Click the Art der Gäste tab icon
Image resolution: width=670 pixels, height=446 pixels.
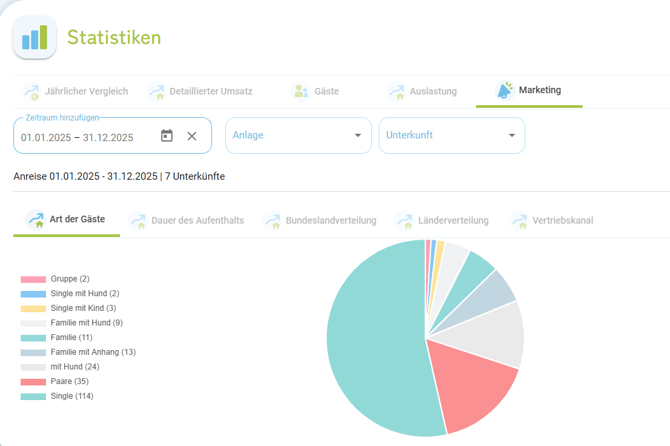36,219
